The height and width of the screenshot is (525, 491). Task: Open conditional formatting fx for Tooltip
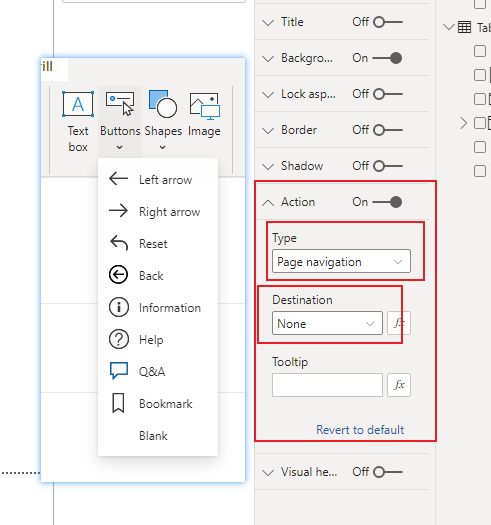pyautogui.click(x=399, y=385)
